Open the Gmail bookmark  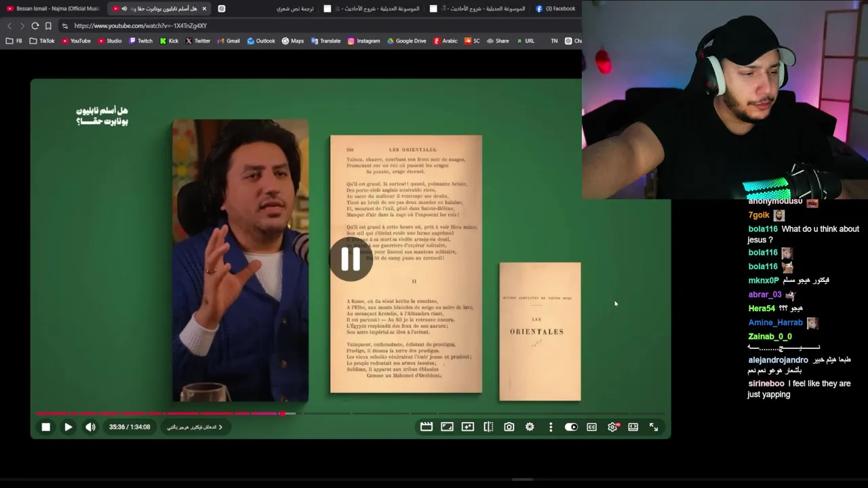229,41
